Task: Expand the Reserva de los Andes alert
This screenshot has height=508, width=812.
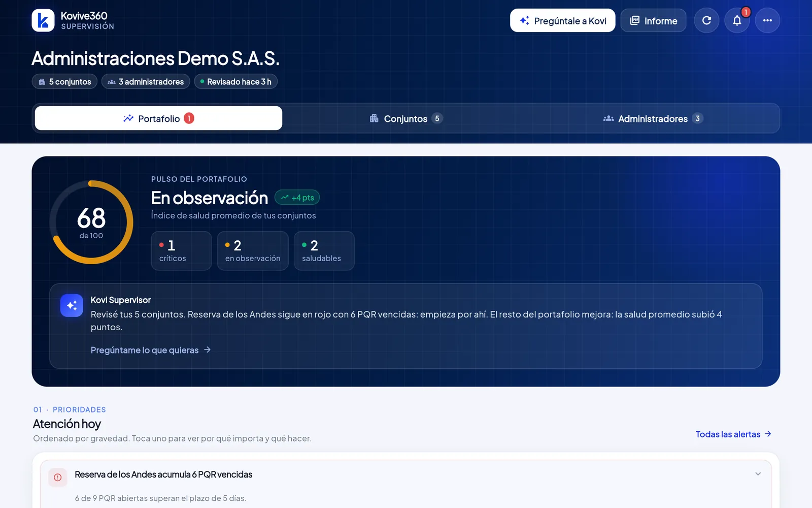Action: tap(758, 474)
